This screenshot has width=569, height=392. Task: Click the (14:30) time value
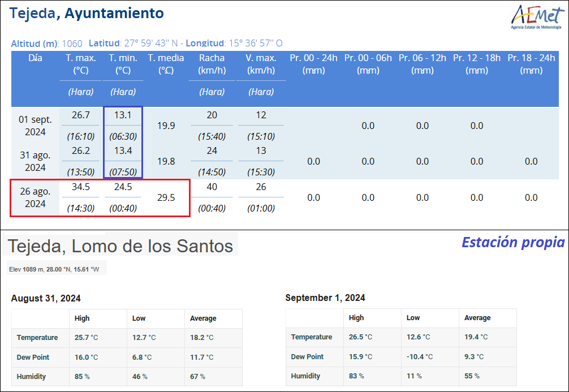(81, 208)
